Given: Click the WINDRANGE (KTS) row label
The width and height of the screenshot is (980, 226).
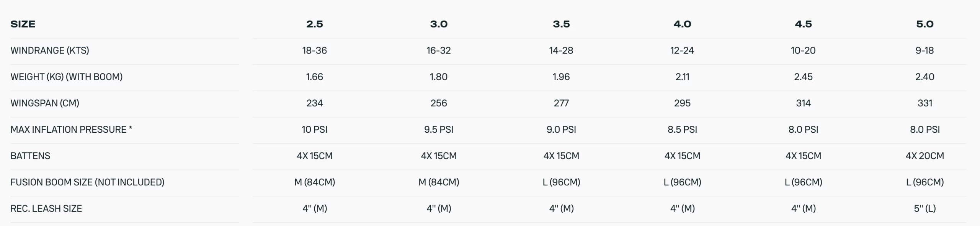Looking at the screenshot, I should pyautogui.click(x=50, y=50).
